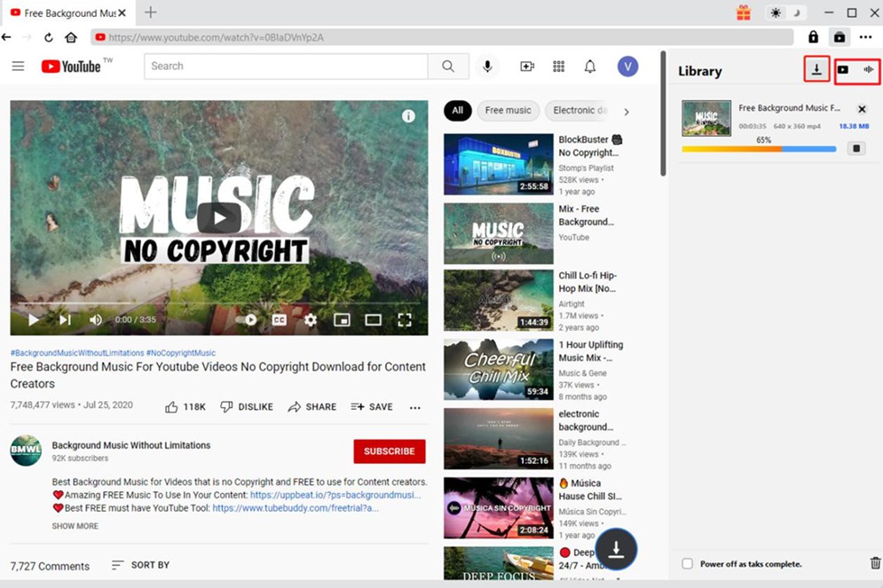Screen dimensions: 883x588
Task: Click the YouTube notifications bell
Action: 590,67
